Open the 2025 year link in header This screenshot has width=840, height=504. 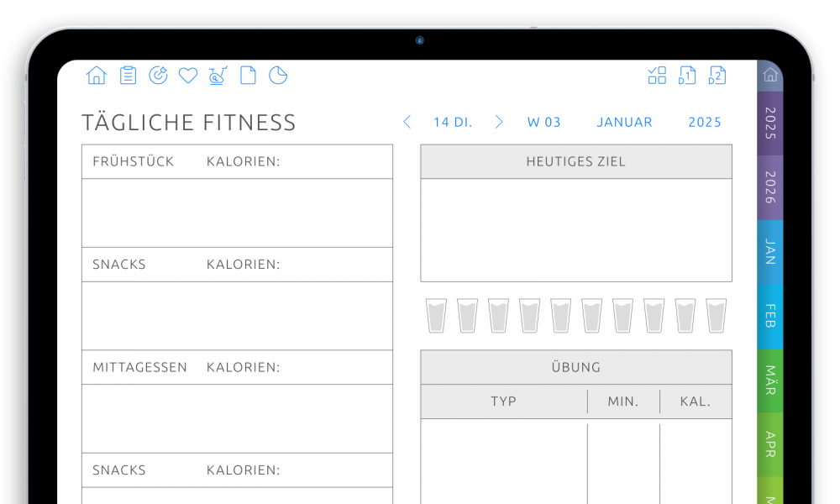(705, 122)
